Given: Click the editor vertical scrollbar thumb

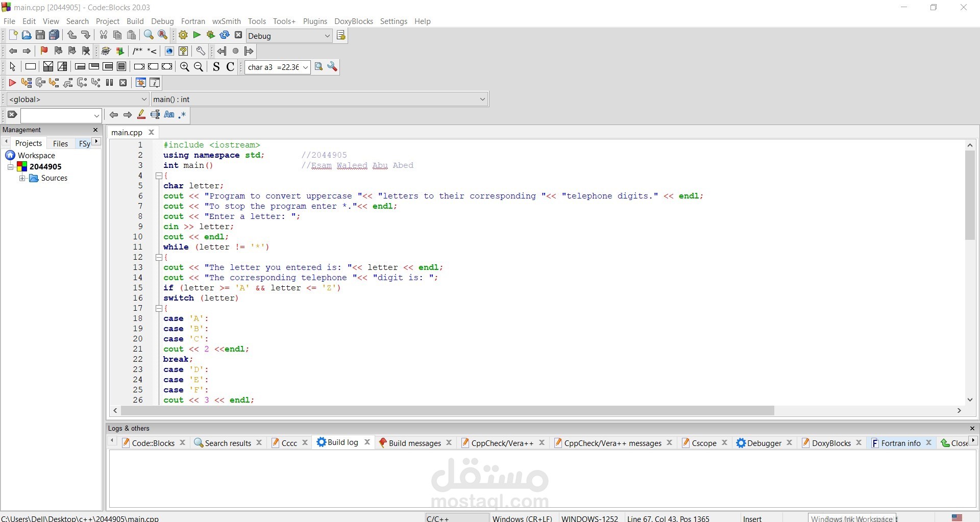Looking at the screenshot, I should click(970, 195).
